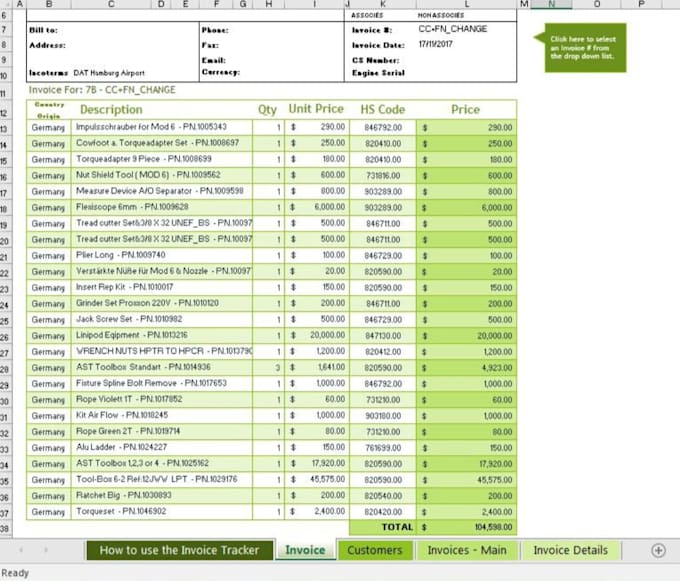Screen dimensions: 680x581
Task: Click the Bill to label cell
Action: [43, 30]
